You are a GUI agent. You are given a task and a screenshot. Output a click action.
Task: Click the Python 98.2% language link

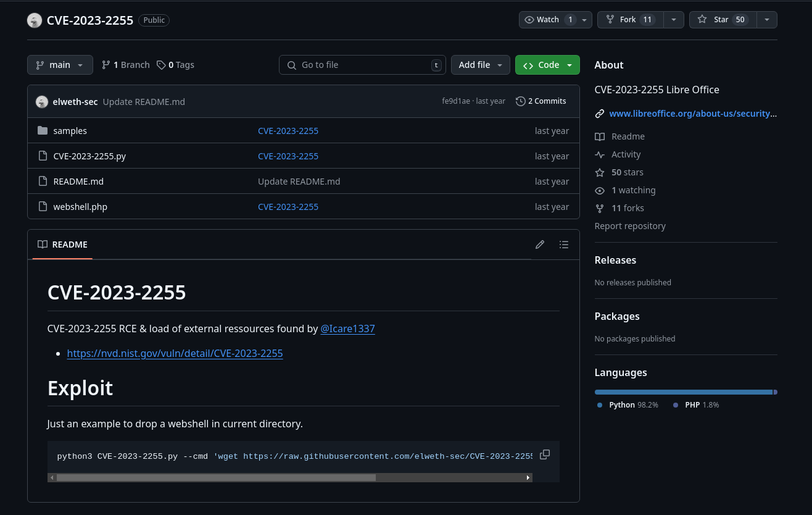tap(628, 405)
